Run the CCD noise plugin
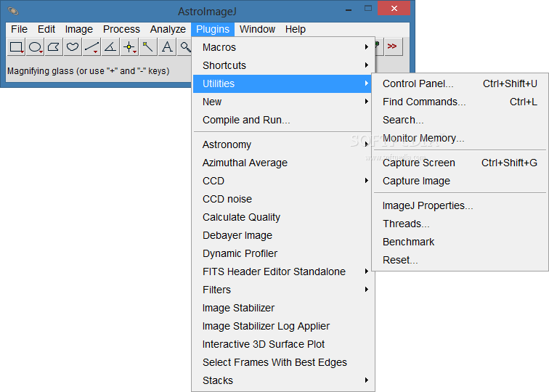The image size is (549, 392). click(x=284, y=199)
